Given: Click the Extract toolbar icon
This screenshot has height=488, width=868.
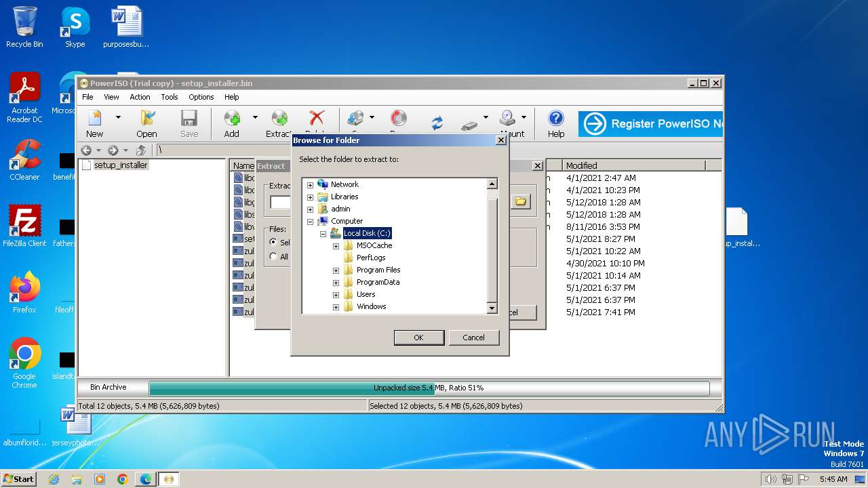Looking at the screenshot, I should pyautogui.click(x=279, y=119).
